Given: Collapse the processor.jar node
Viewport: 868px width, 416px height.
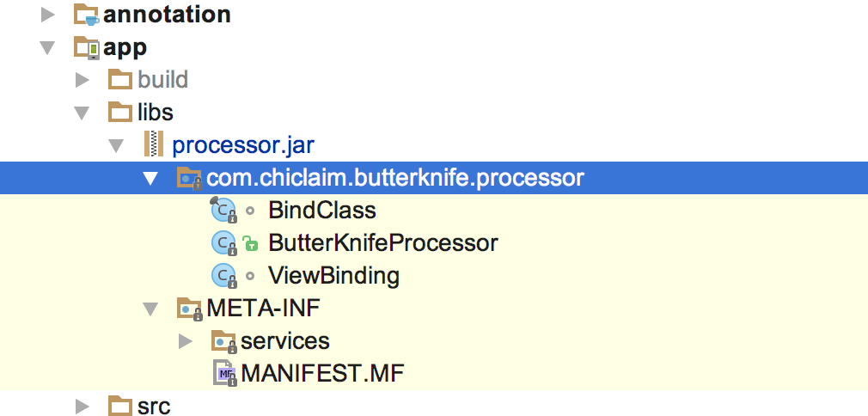Looking at the screenshot, I should click(116, 145).
